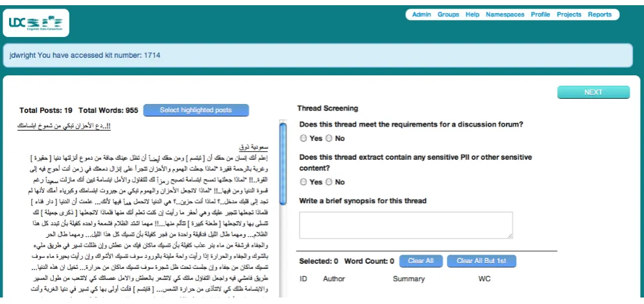Click the Summary column header
Image resolution: width=644 pixels, height=304 pixels.
pyautogui.click(x=409, y=279)
